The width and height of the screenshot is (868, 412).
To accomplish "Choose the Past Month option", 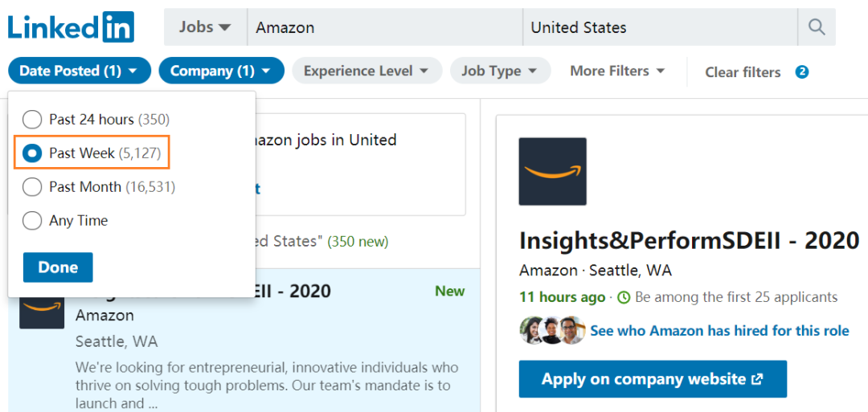I will [x=32, y=187].
